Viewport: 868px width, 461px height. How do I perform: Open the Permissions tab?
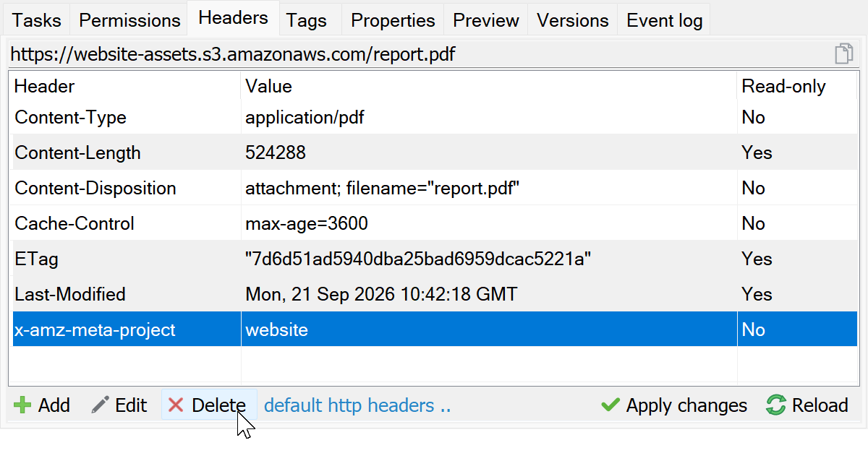pyautogui.click(x=129, y=20)
